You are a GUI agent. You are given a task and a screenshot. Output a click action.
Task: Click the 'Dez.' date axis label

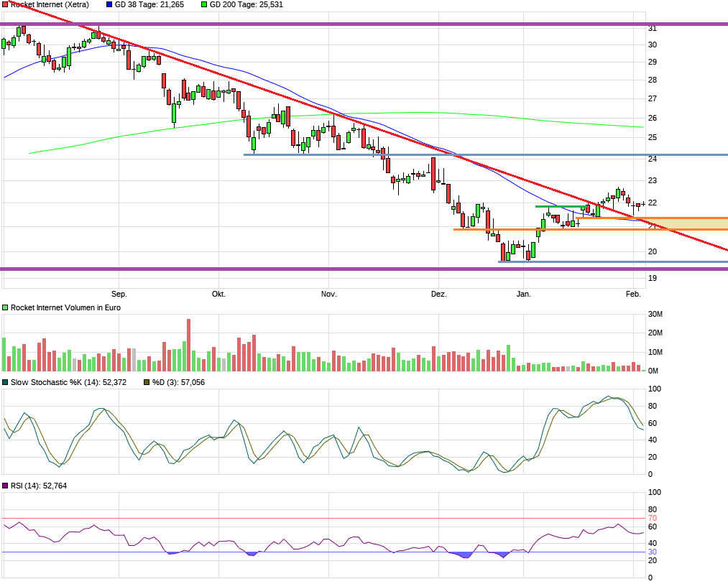(x=439, y=295)
